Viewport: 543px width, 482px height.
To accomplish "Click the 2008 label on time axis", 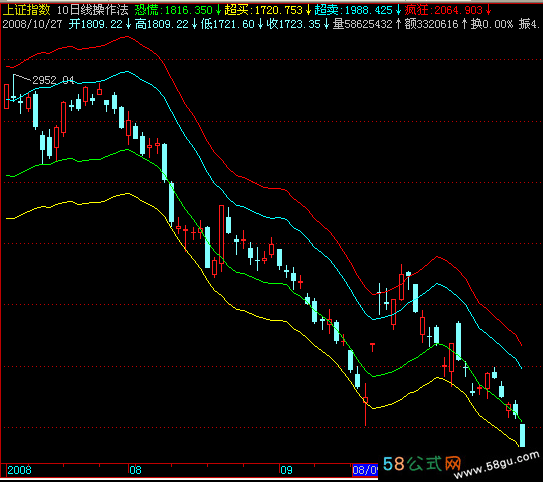I will click(19, 470).
